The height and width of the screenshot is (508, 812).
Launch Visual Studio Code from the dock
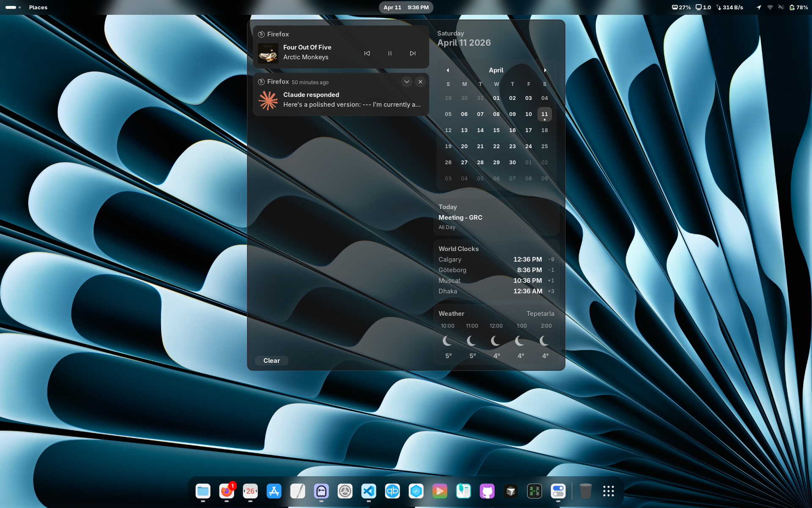[369, 491]
